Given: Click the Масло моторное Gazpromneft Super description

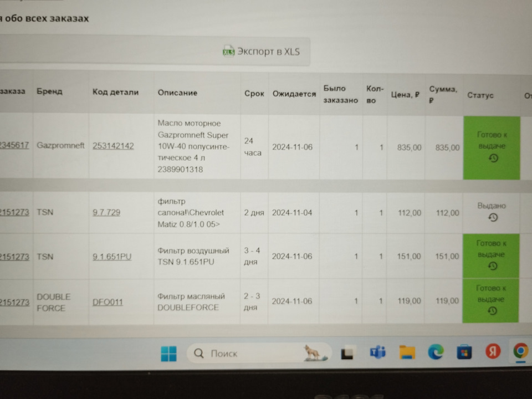Looking at the screenshot, I should click(194, 146).
